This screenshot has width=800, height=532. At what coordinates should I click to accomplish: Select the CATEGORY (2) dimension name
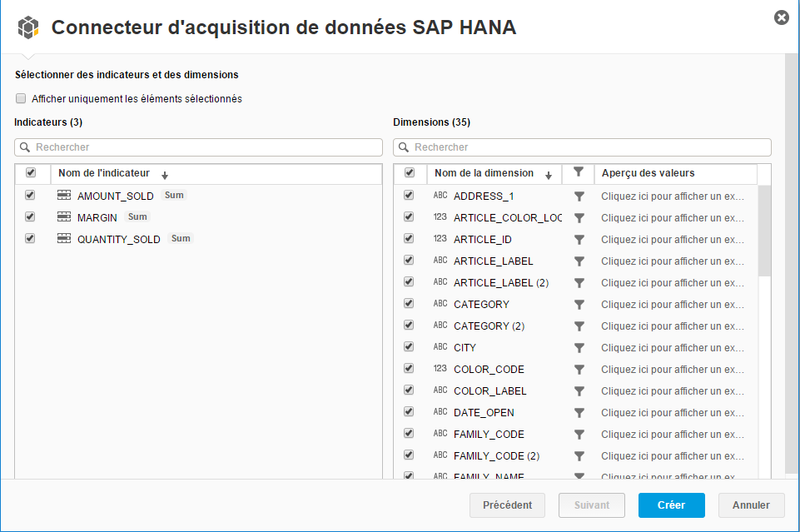coord(489,326)
